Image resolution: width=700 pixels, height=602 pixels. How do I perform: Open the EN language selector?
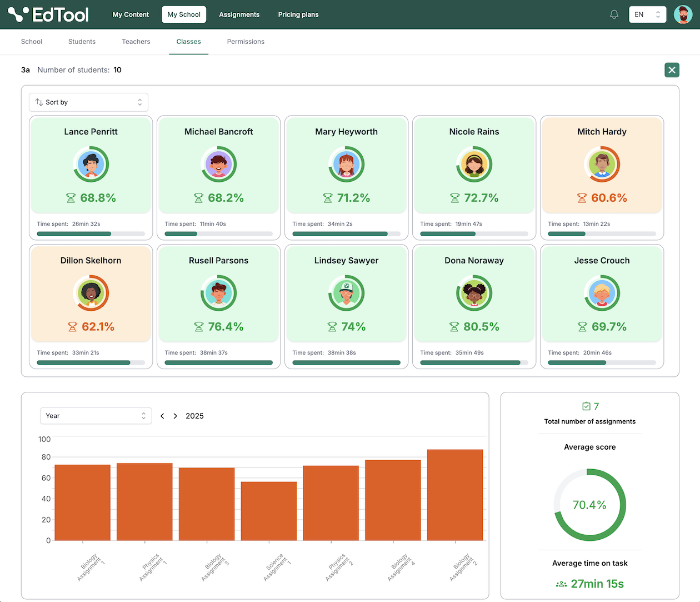click(647, 14)
